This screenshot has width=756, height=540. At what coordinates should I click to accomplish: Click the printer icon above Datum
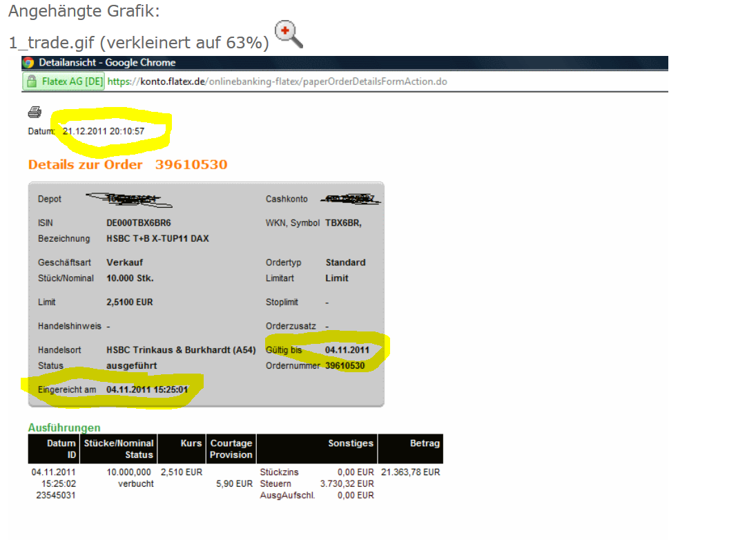pos(35,113)
